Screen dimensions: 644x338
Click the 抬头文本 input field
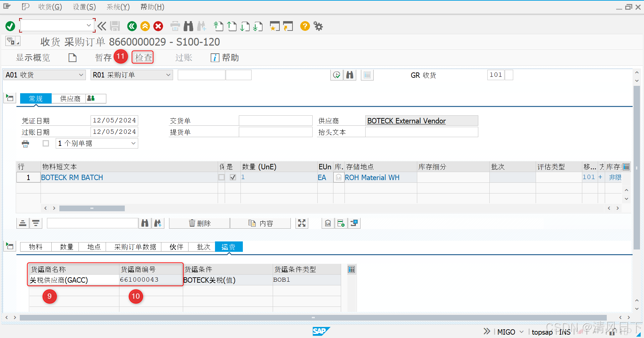pyautogui.click(x=422, y=132)
